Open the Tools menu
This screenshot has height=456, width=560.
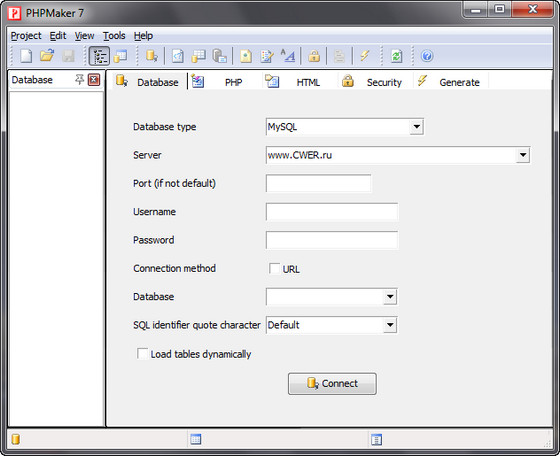click(x=114, y=36)
